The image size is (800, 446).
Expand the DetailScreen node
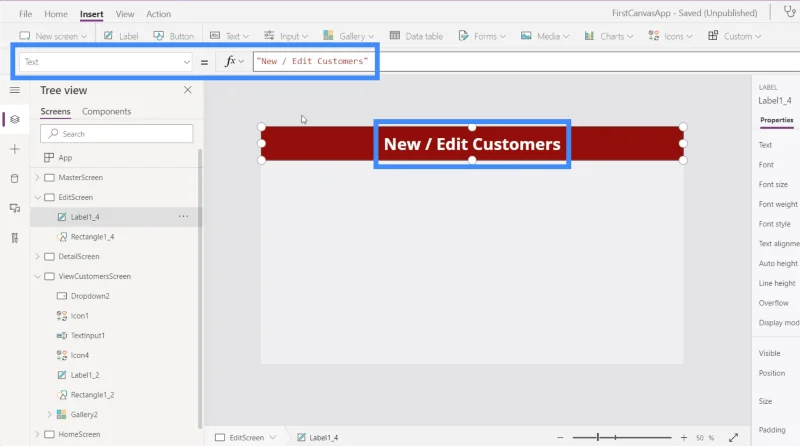(x=37, y=256)
